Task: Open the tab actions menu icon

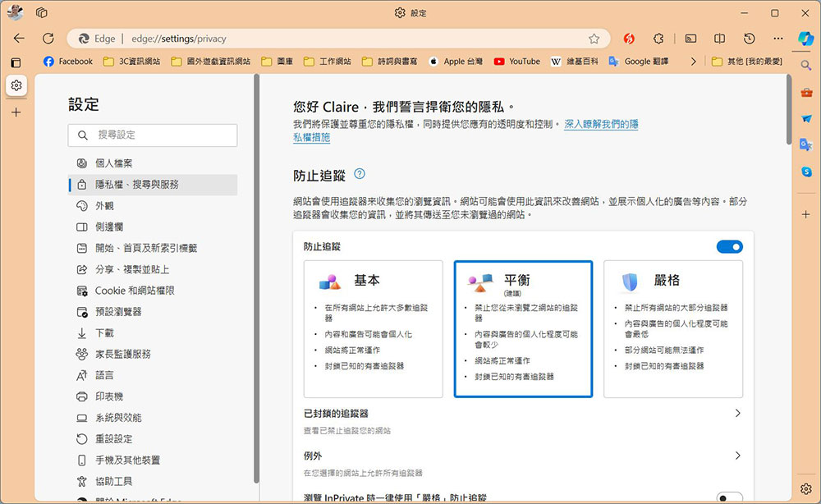Action: [41, 12]
